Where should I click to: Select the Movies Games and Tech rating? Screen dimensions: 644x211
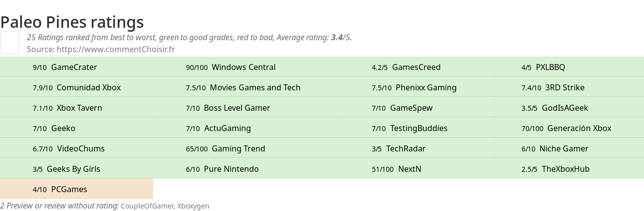pyautogui.click(x=243, y=87)
